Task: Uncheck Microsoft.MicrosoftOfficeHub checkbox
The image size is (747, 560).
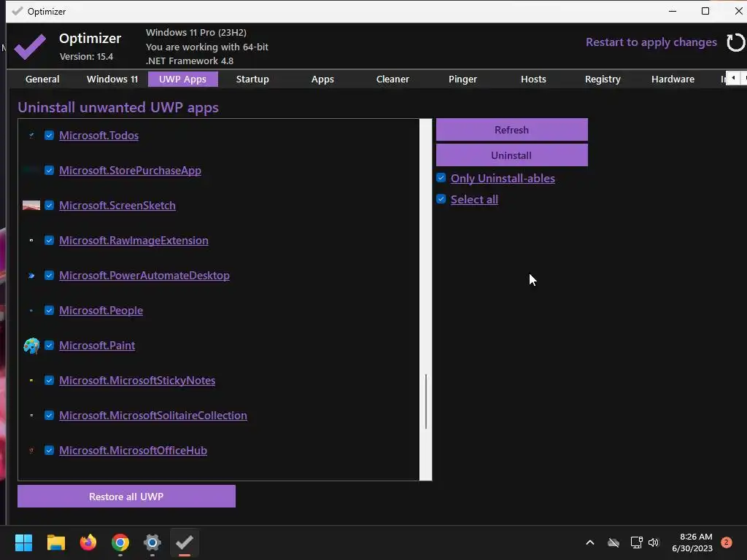Action: [x=49, y=451]
